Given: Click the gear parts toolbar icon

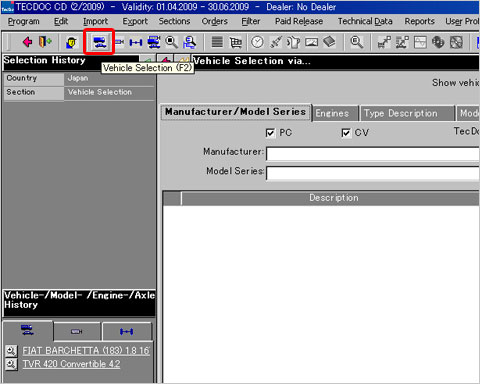Looking at the screenshot, I should (438, 42).
